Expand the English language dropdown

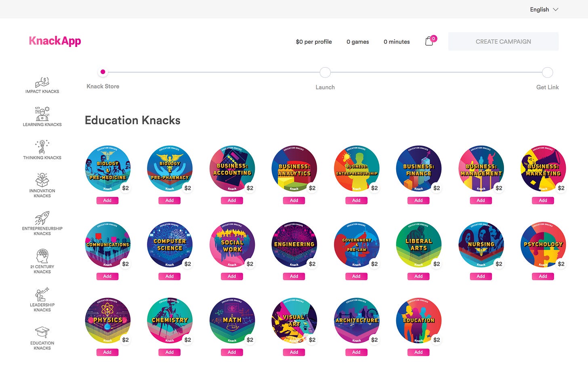(544, 9)
